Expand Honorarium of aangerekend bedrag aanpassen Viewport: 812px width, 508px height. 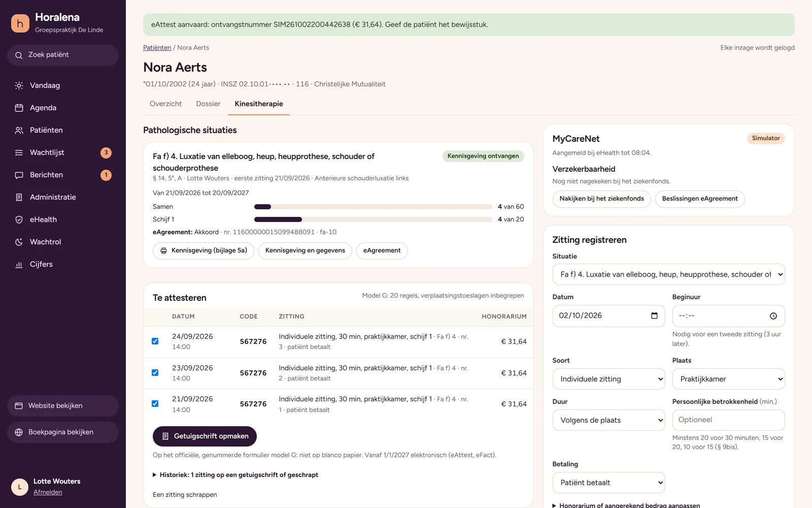[x=626, y=505]
